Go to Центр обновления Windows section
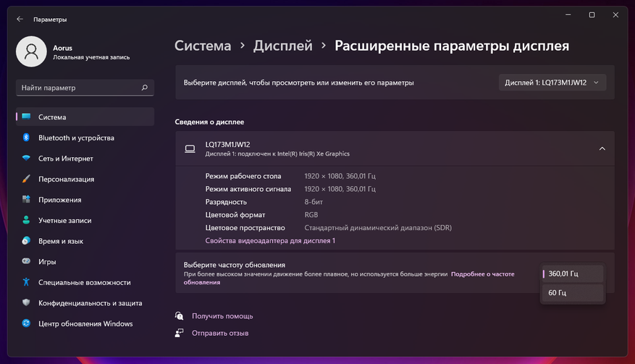Image resolution: width=635 pixels, height=364 pixels. [x=85, y=323]
